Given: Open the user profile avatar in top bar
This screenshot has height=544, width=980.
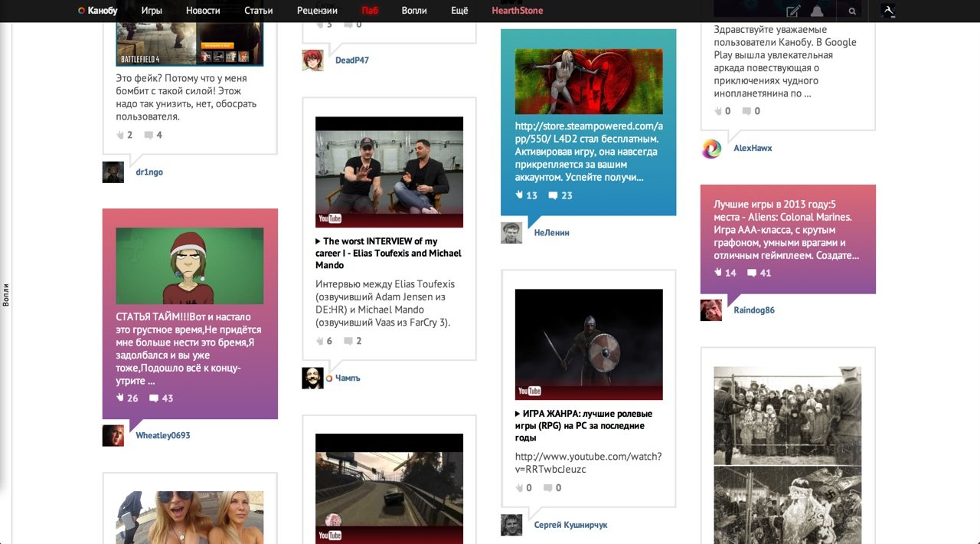Looking at the screenshot, I should point(888,11).
